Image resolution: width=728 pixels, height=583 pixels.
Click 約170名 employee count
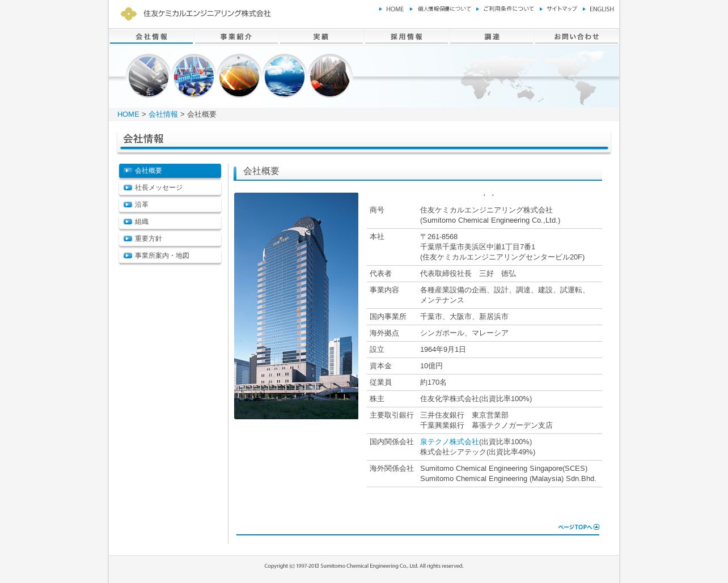(x=433, y=382)
